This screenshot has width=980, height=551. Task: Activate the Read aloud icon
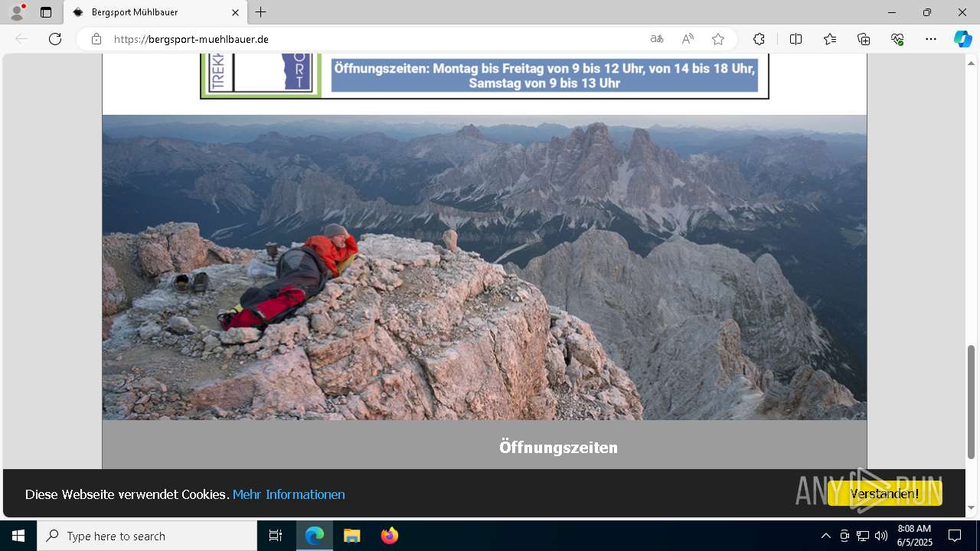(688, 39)
